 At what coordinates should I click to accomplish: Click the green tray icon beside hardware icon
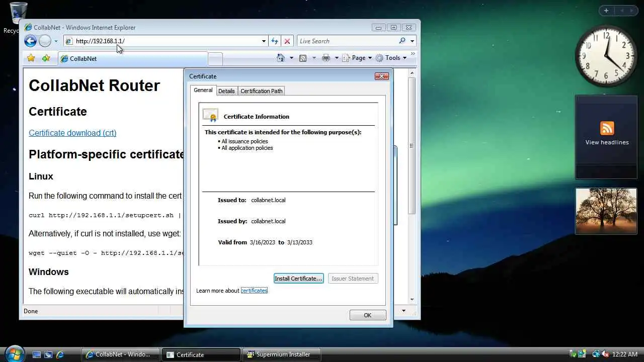click(x=582, y=354)
